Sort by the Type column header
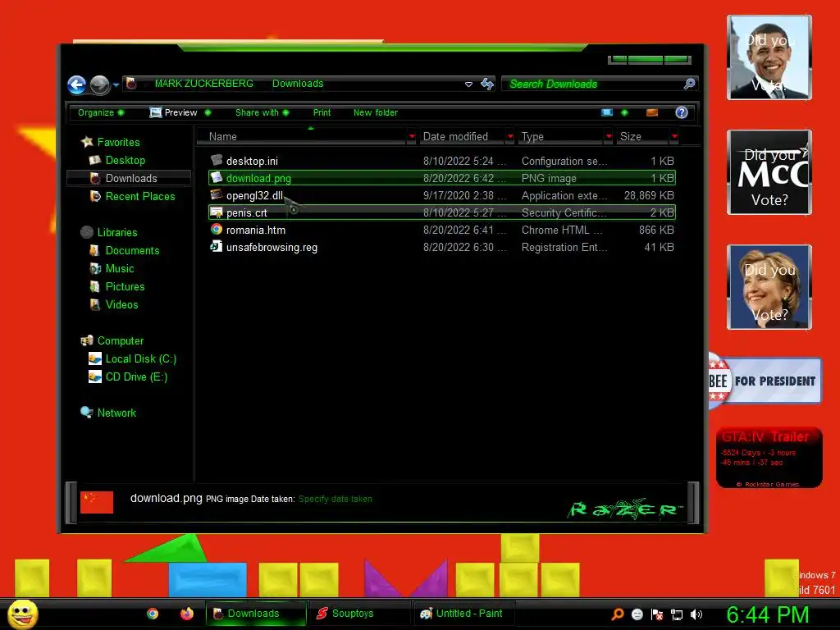The height and width of the screenshot is (630, 840). (560, 137)
